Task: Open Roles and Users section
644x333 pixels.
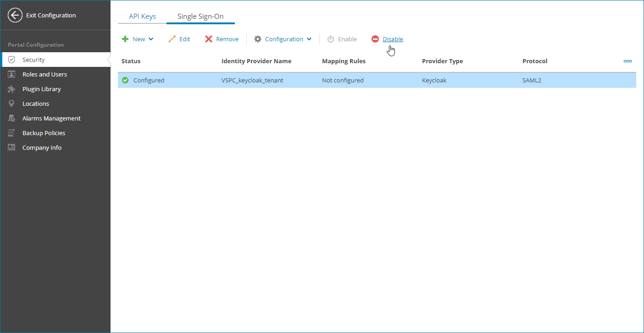Action: (x=44, y=74)
